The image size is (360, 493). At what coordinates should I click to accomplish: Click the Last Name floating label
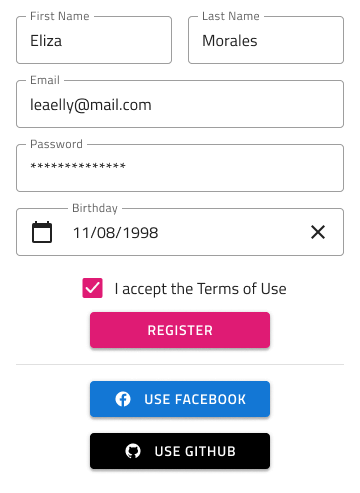click(231, 16)
